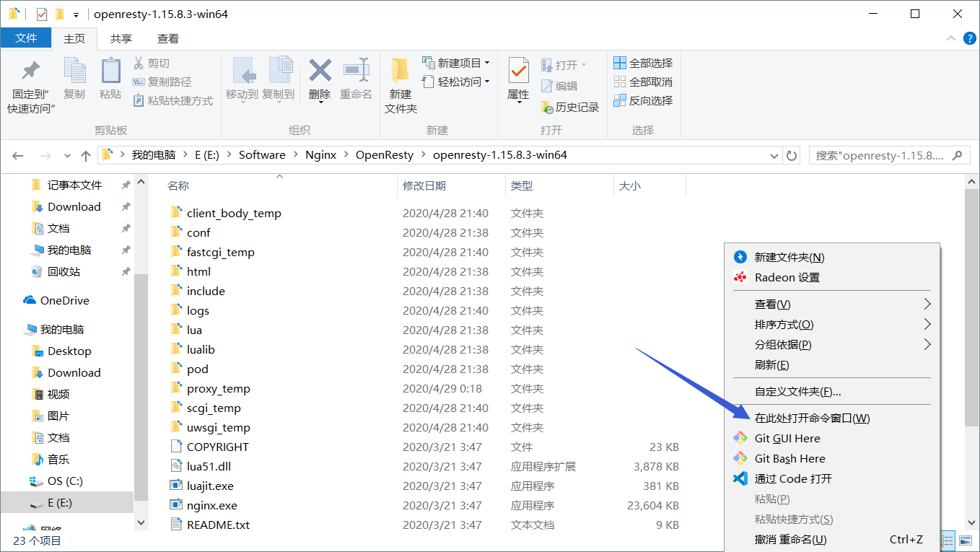Viewport: 980px width, 552px height.
Task: Click the Paste clipboard icon
Action: pyautogui.click(x=110, y=70)
